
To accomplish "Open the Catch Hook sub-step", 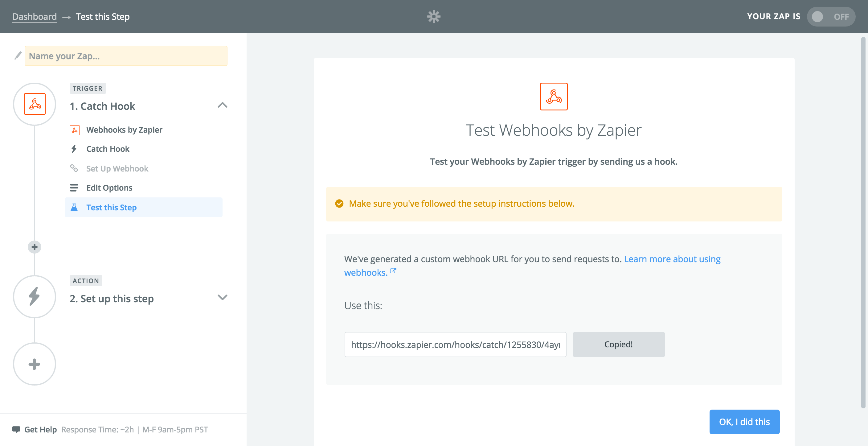I will pyautogui.click(x=108, y=149).
